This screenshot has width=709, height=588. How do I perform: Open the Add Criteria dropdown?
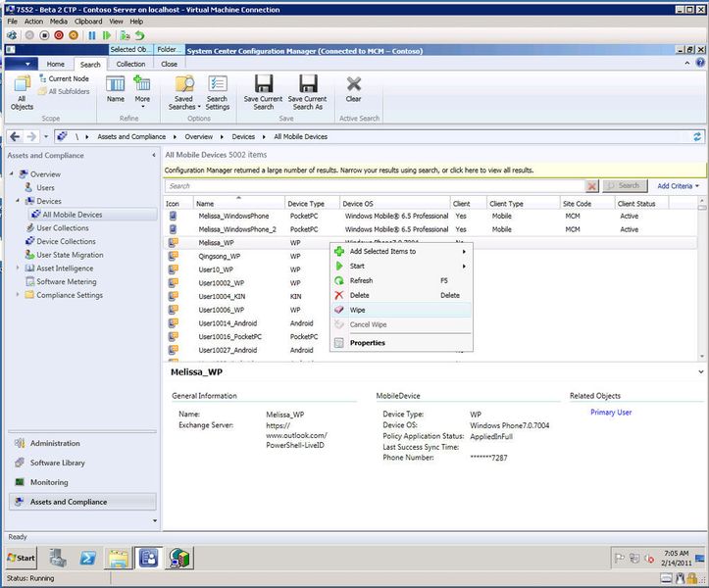tap(678, 186)
